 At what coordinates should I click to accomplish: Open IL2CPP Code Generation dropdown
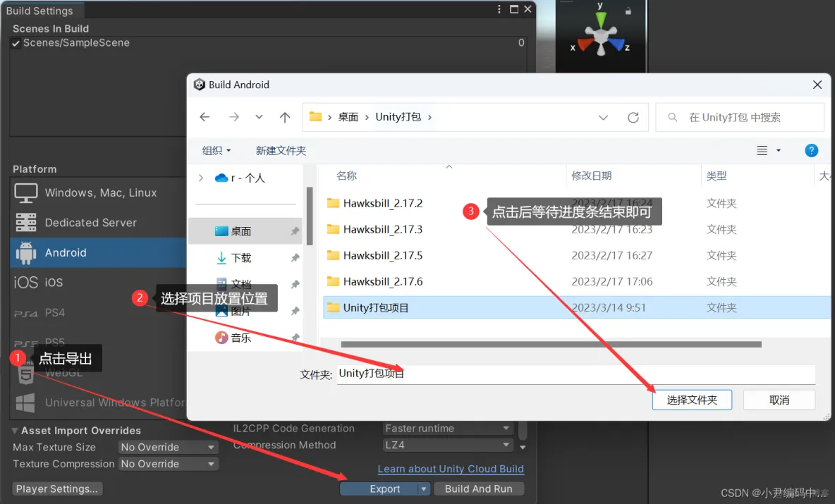tap(447, 429)
